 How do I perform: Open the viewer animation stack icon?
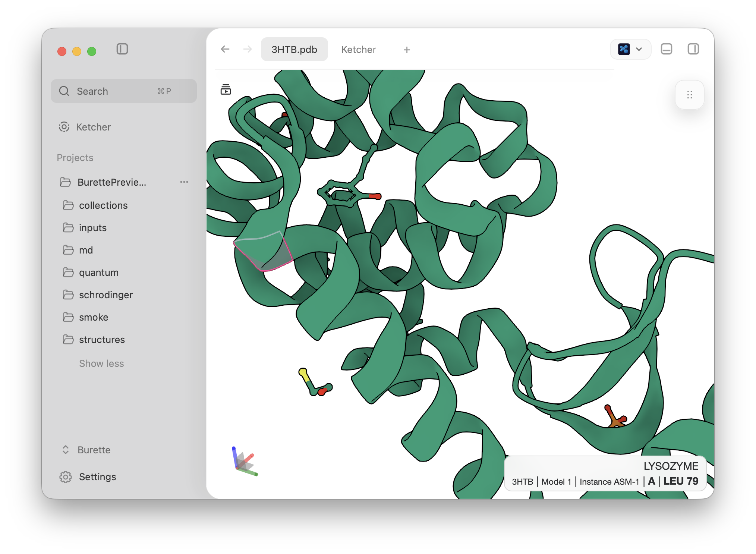pyautogui.click(x=226, y=89)
